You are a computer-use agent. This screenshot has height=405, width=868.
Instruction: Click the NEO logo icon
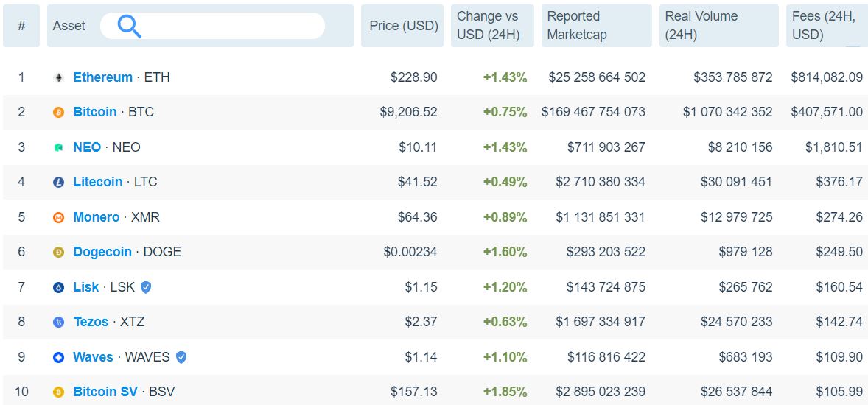[59, 147]
